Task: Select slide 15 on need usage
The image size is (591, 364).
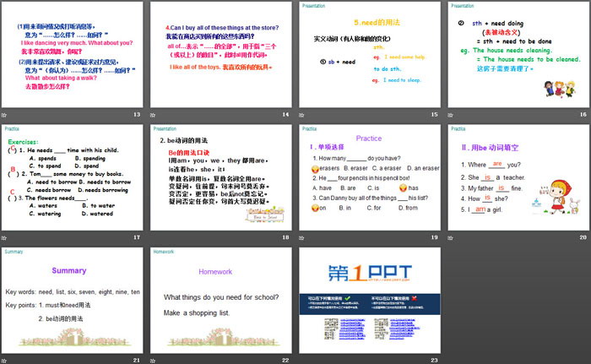Action: tap(369, 53)
